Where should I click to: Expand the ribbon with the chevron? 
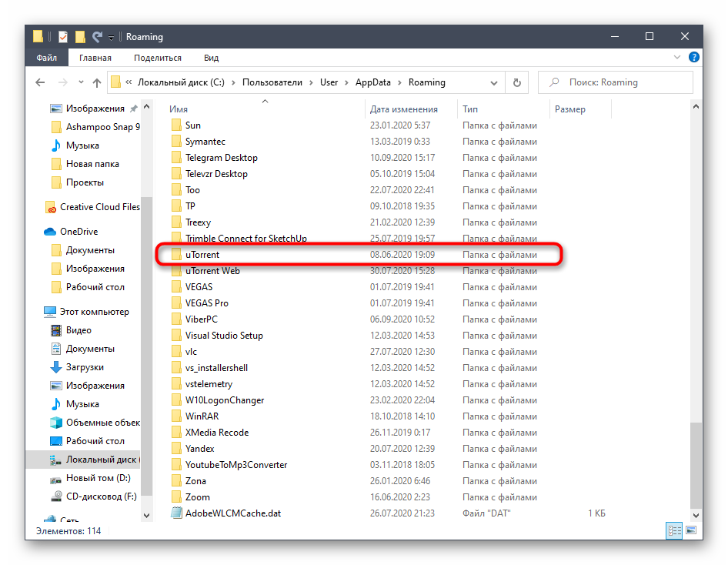[x=677, y=58]
